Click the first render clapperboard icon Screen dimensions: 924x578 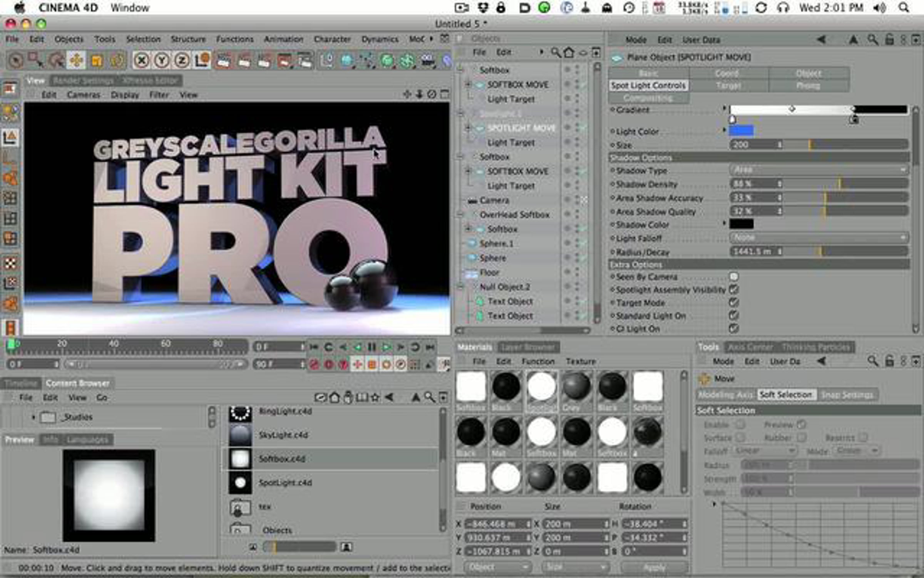224,60
